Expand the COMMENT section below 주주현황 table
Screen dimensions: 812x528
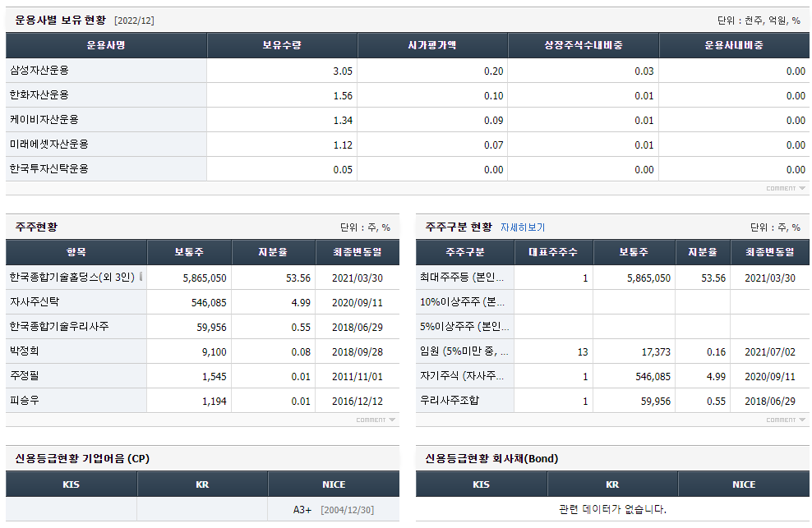click(x=375, y=419)
